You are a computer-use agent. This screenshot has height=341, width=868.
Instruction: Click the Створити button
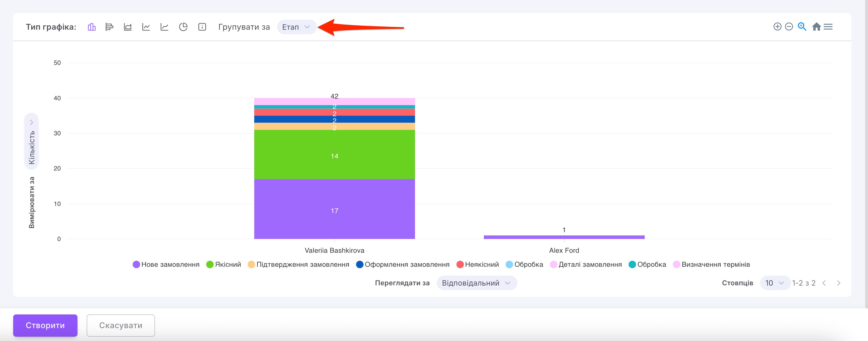click(45, 325)
